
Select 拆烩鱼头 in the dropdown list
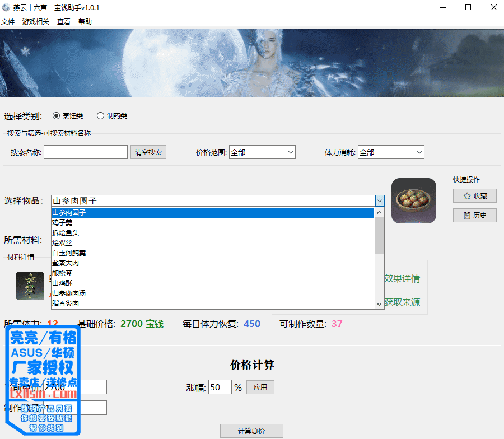click(213, 233)
